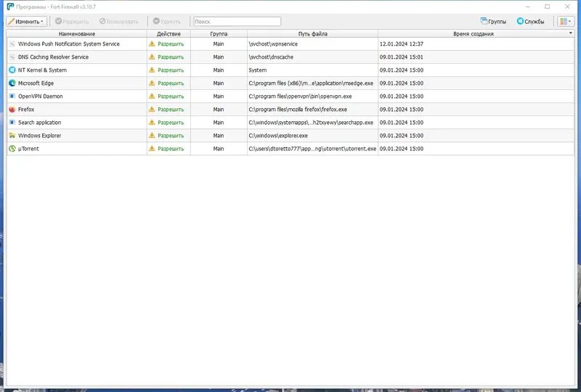Click the 09.01.2024 15:01 creation time
The image size is (581, 392).
(402, 57)
